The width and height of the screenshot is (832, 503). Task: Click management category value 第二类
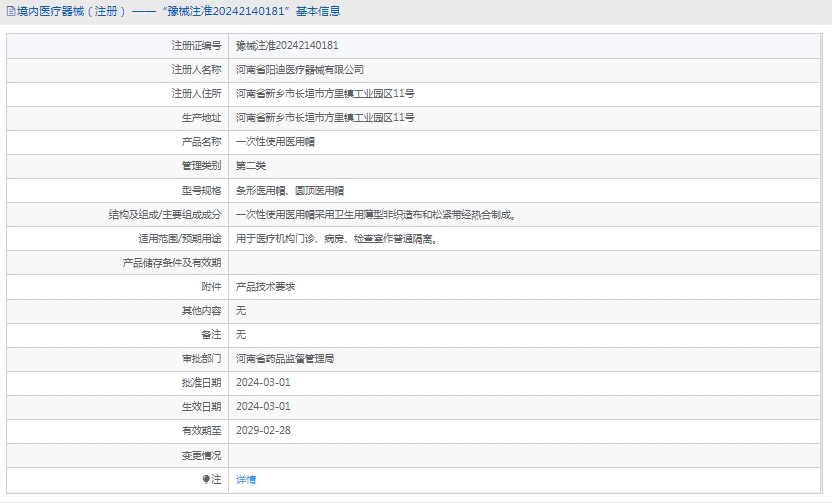coord(251,166)
